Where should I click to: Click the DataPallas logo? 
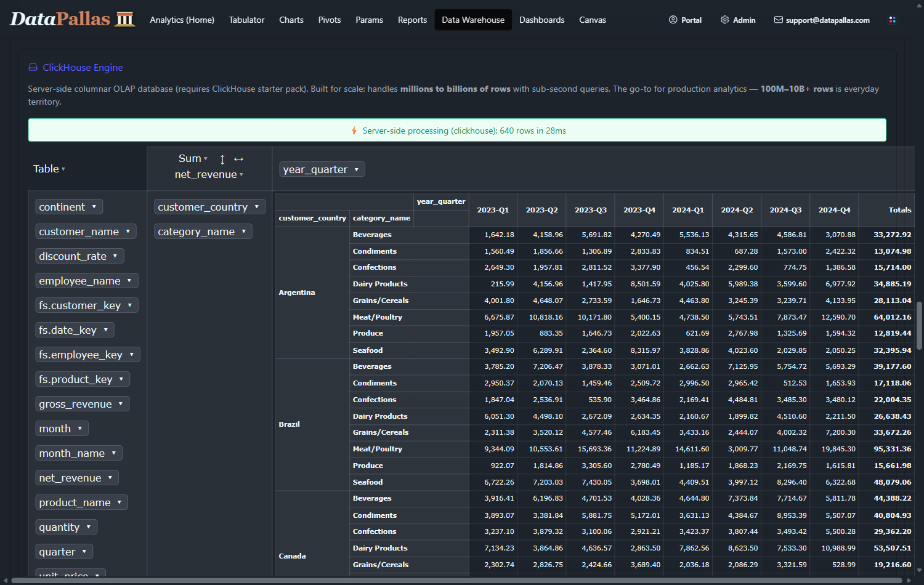(72, 19)
